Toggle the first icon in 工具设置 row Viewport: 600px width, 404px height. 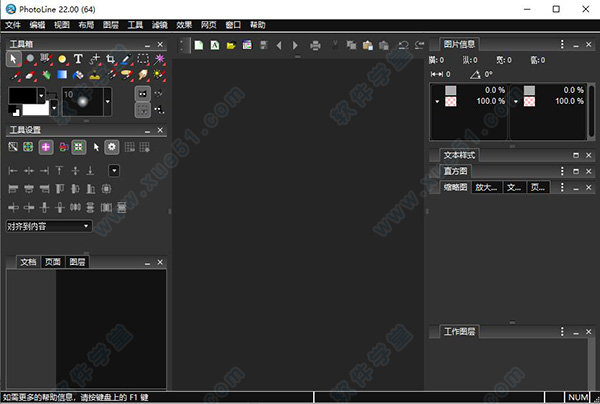[x=13, y=147]
